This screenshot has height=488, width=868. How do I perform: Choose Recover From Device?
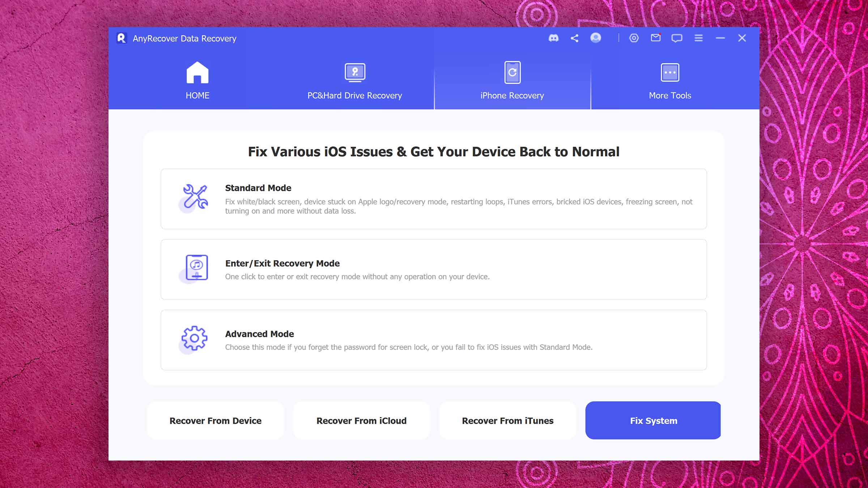click(x=216, y=420)
